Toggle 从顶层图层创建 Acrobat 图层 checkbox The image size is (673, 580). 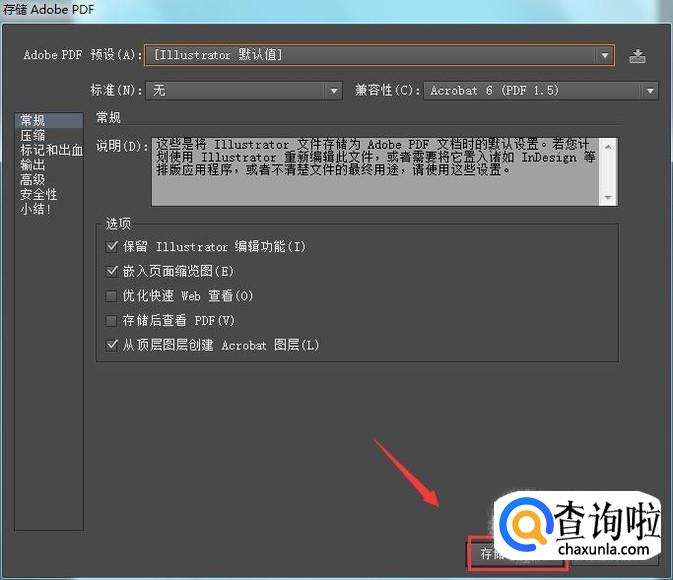pos(111,345)
